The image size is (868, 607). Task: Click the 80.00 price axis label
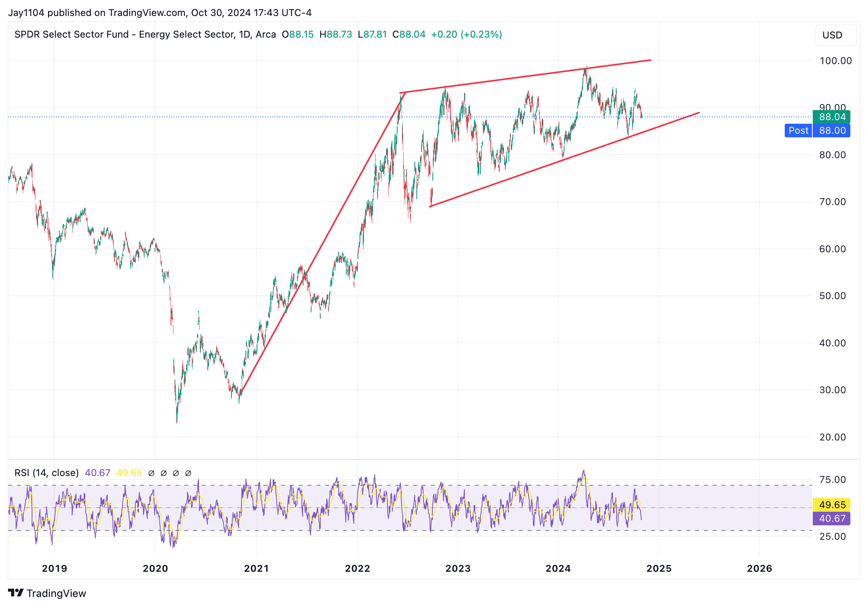pos(832,155)
